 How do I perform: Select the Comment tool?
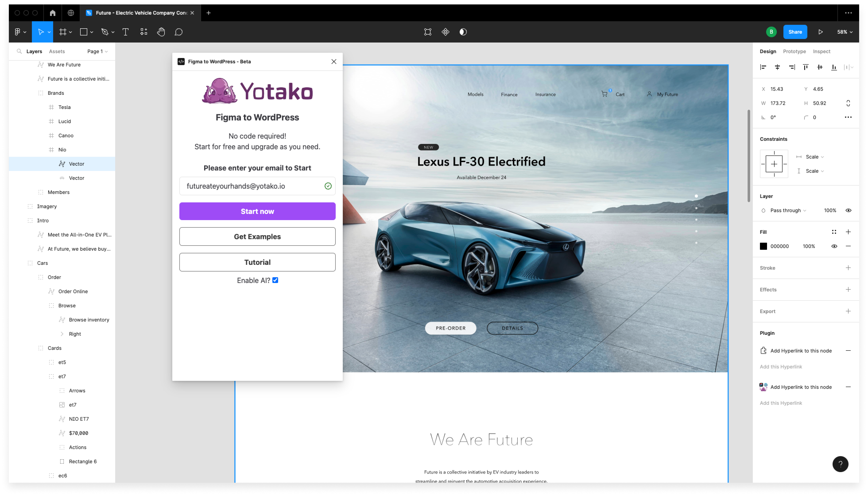coord(178,32)
